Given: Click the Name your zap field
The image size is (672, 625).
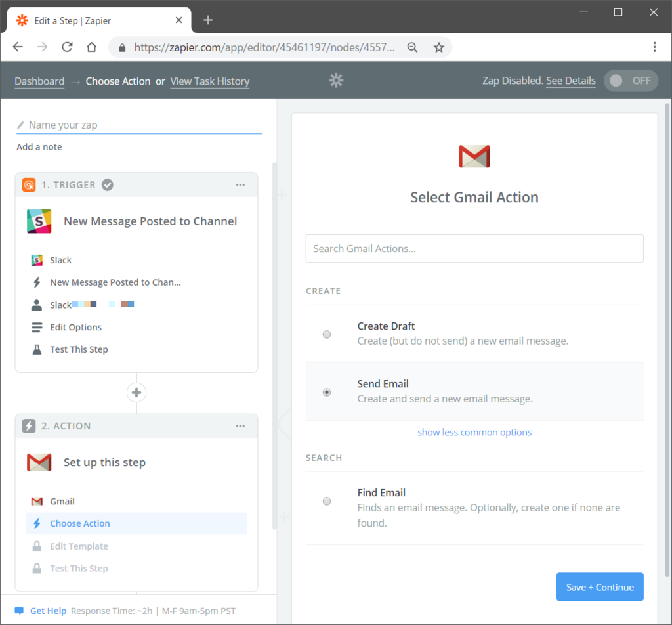Looking at the screenshot, I should pos(139,125).
